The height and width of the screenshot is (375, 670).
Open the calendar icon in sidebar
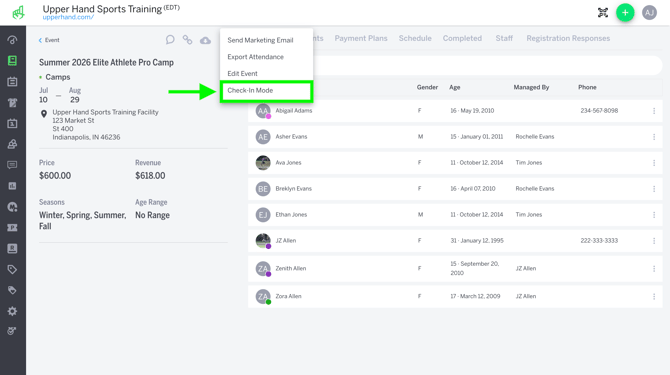12,82
